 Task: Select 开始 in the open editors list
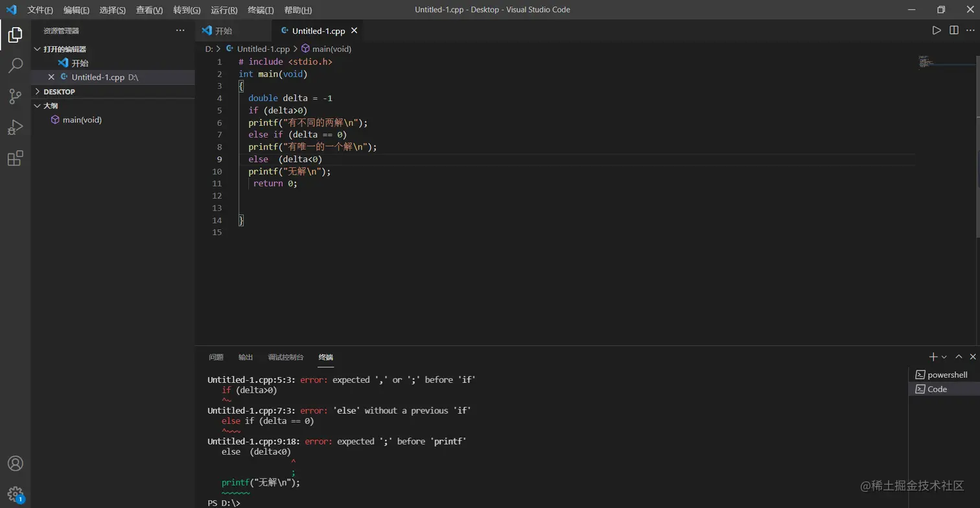(x=113, y=63)
